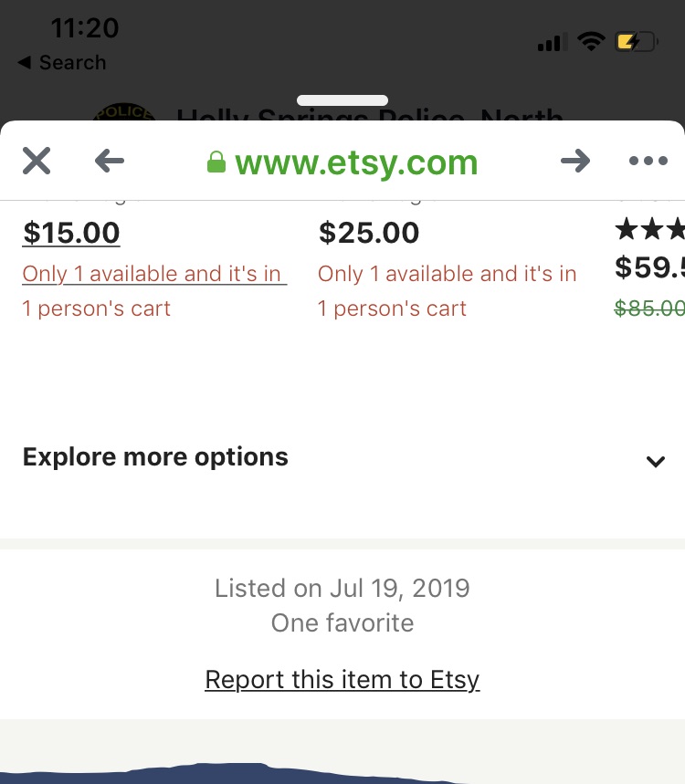Open the three-dot more options menu

pos(648,162)
